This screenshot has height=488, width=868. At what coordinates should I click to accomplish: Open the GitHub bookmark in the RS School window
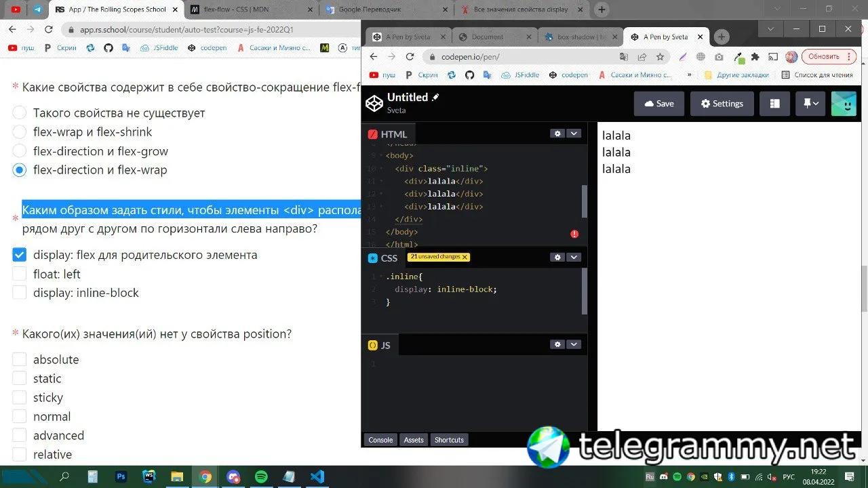[x=108, y=48]
